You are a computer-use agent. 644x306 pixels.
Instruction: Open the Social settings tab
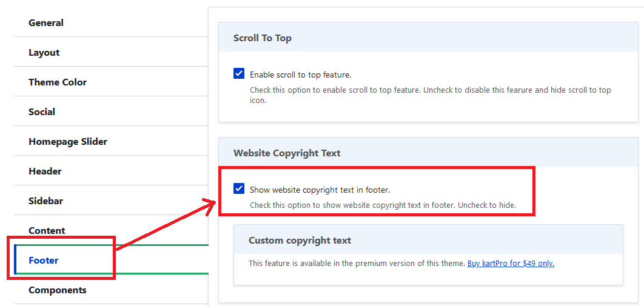click(42, 112)
